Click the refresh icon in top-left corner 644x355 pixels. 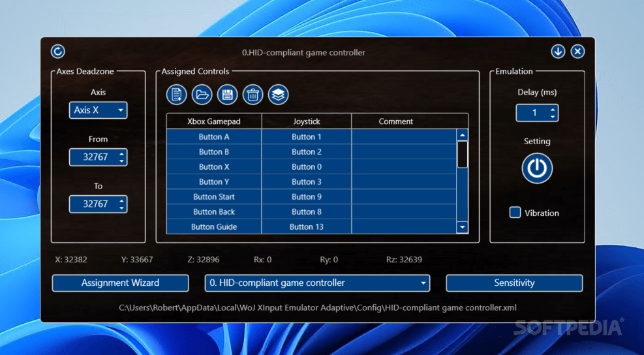click(58, 52)
